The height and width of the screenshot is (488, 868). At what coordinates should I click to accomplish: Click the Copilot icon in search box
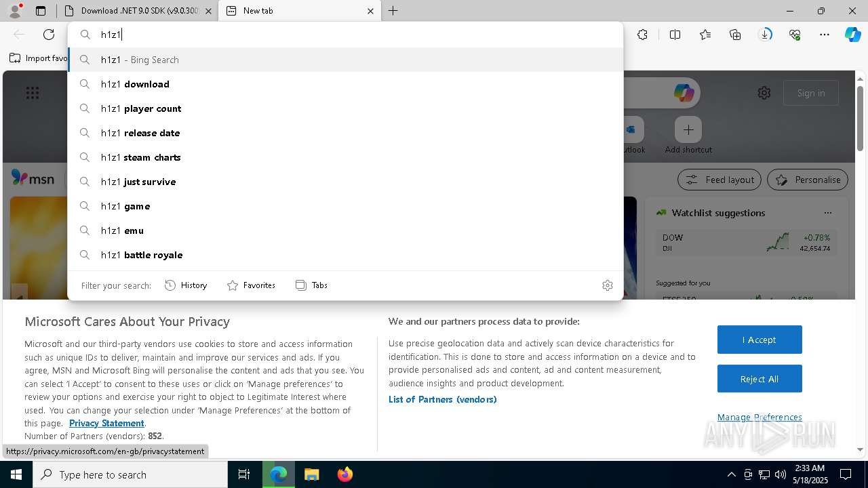(x=684, y=93)
